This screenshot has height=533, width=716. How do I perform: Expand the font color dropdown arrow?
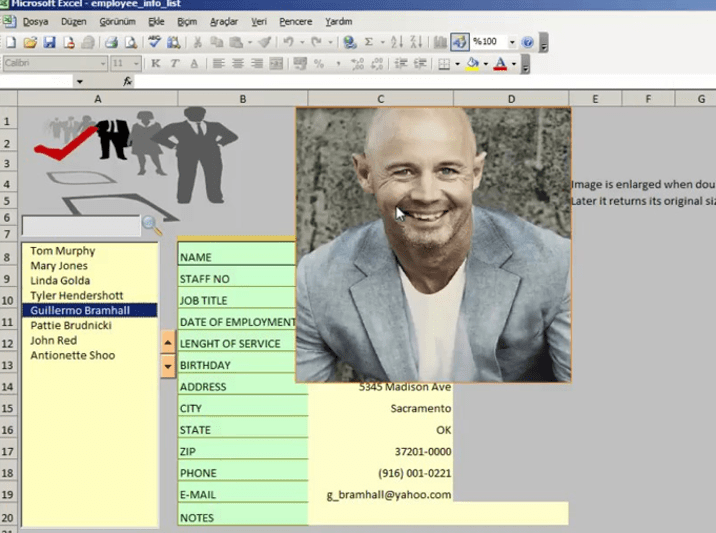tap(514, 64)
